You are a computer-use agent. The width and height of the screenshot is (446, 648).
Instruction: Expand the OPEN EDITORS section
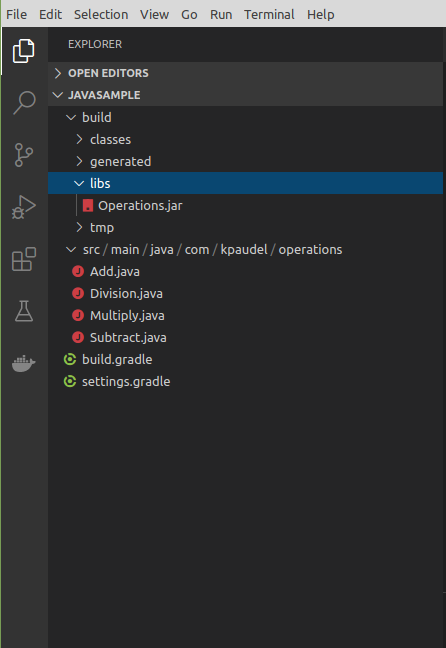coord(246,73)
